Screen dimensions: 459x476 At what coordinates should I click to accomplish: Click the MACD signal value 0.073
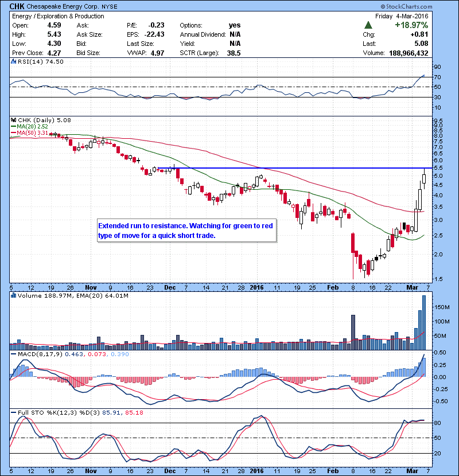point(97,354)
